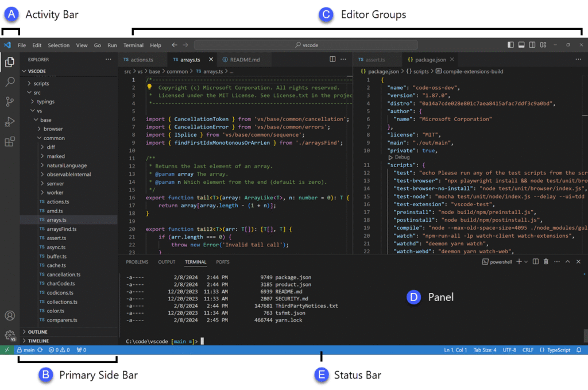588x390 pixels.
Task: Open the new terminal launch profile dropdown
Action: (527, 262)
